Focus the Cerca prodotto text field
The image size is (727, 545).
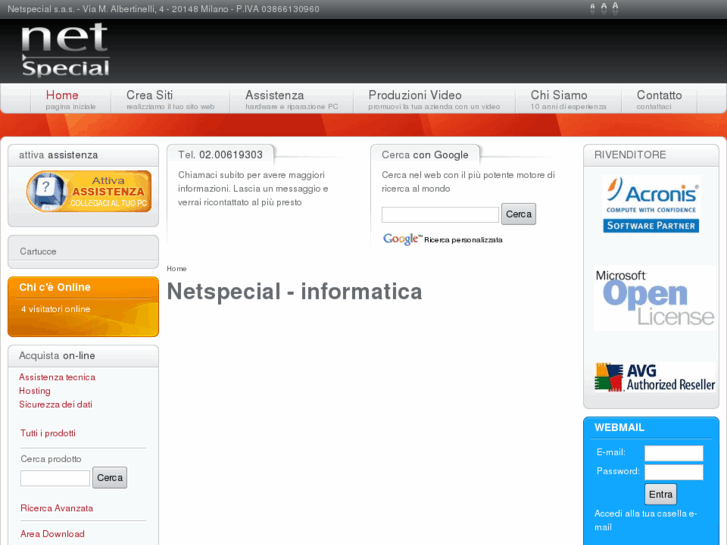coord(55,478)
